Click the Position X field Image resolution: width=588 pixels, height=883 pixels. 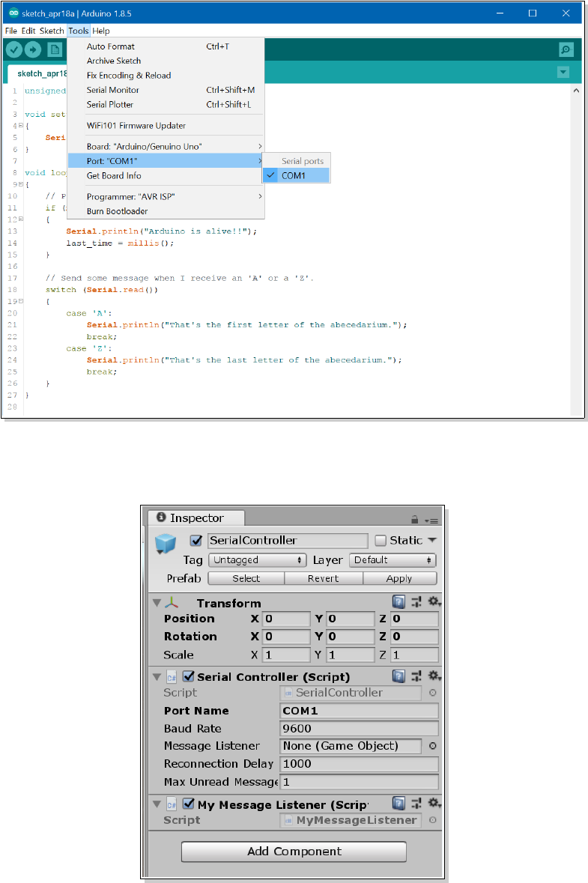(x=287, y=619)
